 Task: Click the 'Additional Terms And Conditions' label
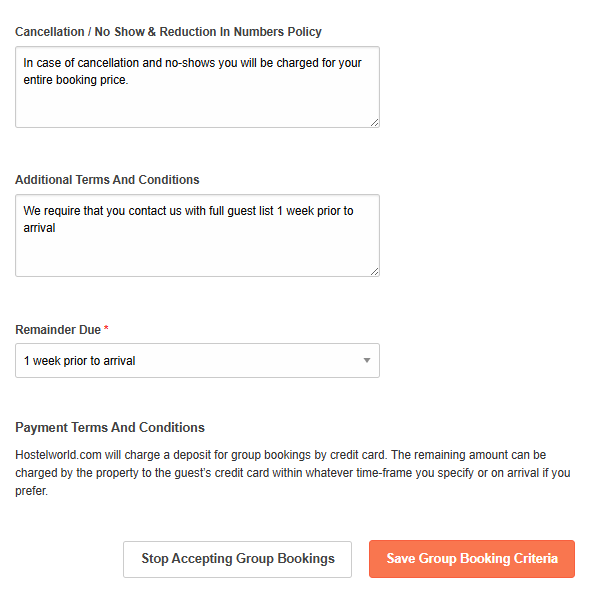107,180
